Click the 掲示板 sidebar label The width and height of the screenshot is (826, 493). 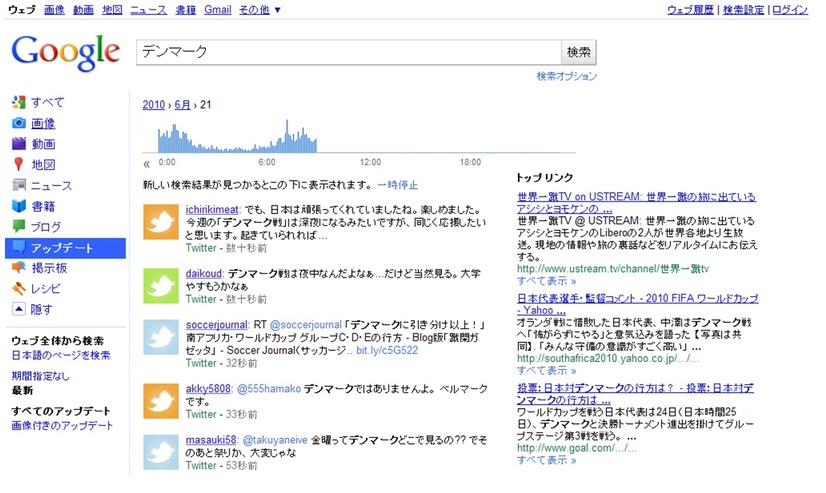point(48,268)
